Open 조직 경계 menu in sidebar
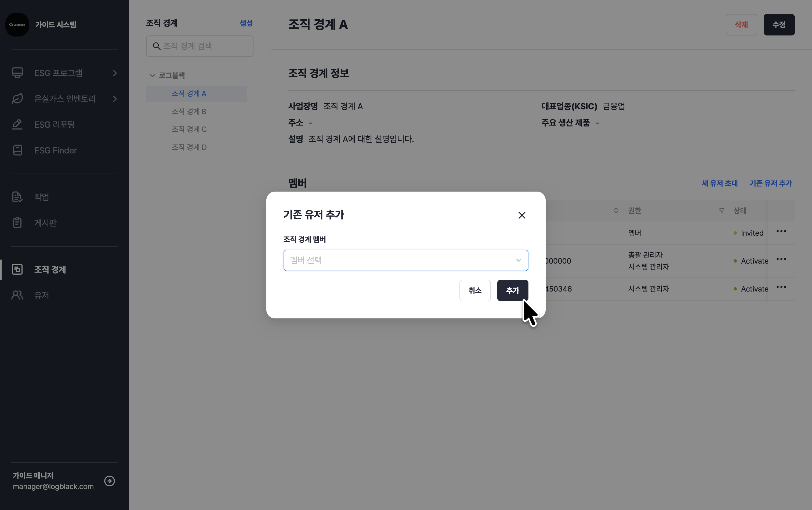 pyautogui.click(x=50, y=269)
